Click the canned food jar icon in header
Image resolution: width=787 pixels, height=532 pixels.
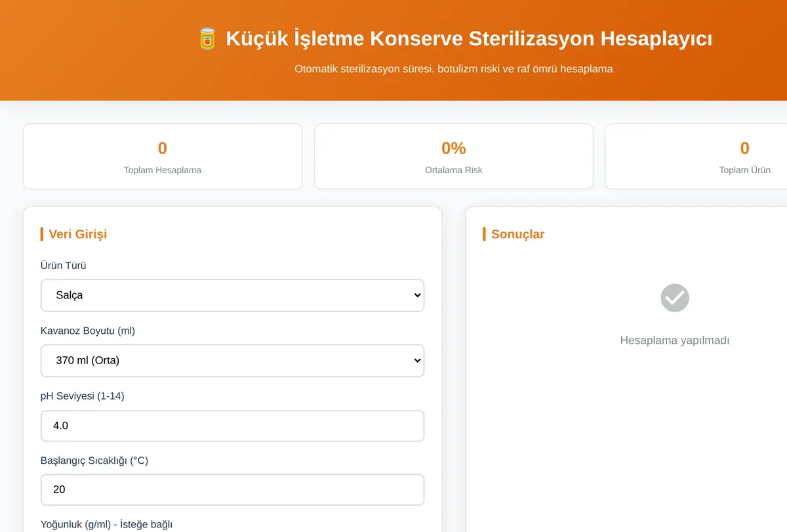click(207, 39)
